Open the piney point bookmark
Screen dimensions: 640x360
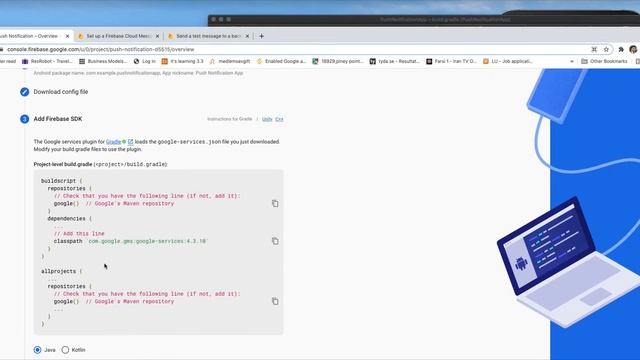coord(338,61)
